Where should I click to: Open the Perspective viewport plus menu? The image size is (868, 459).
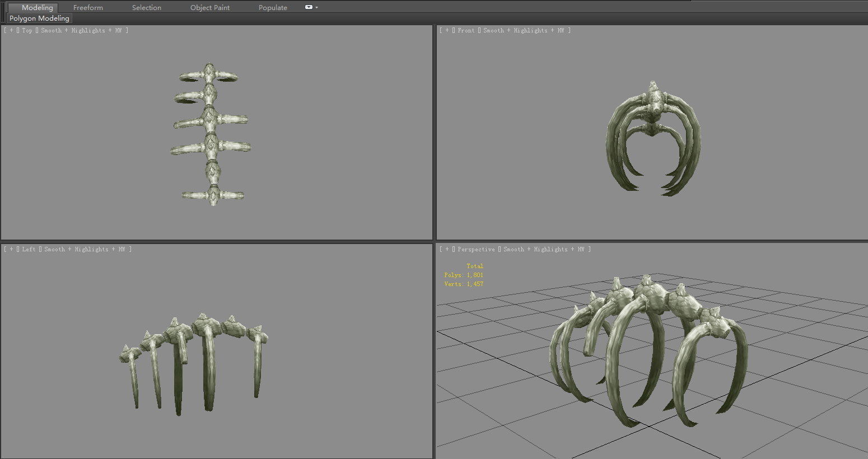coord(447,250)
